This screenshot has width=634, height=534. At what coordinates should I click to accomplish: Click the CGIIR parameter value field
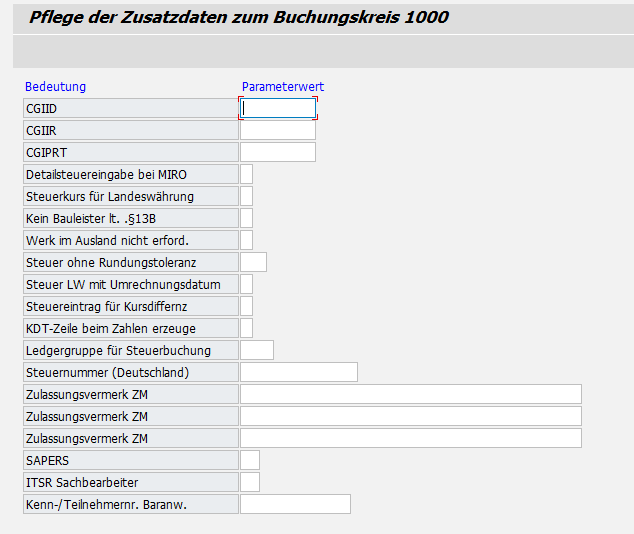[x=278, y=130]
